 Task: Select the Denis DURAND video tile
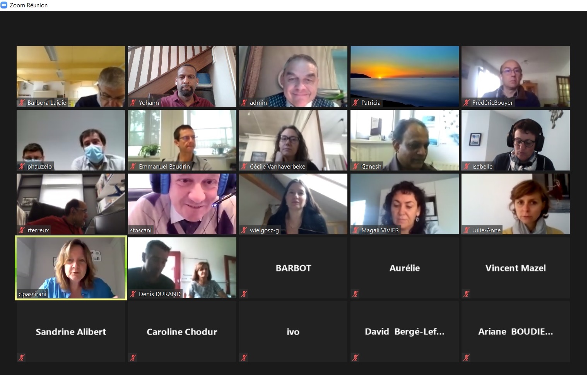(x=182, y=268)
